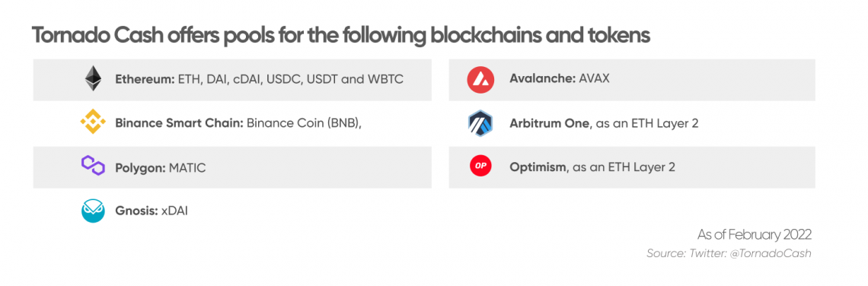Select the red Avalanche logo icon
868x286 pixels.
pos(480,79)
